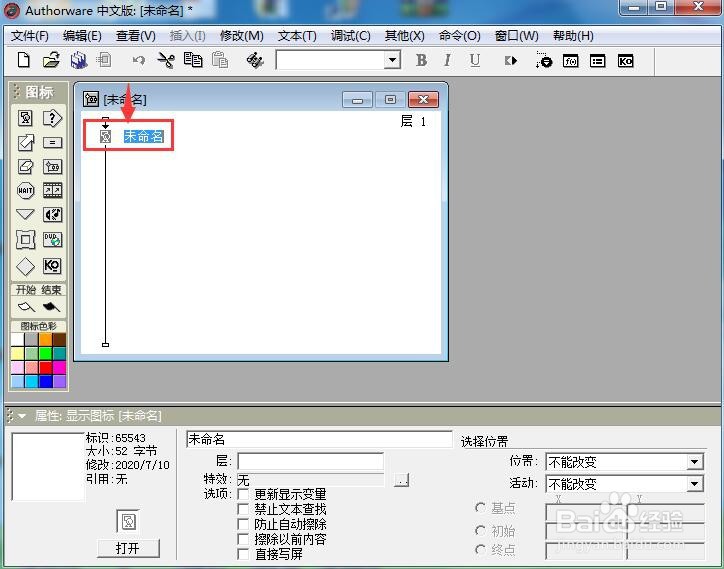The width and height of the screenshot is (724, 569).
Task: Click the New file toolbar icon
Action: point(24,61)
